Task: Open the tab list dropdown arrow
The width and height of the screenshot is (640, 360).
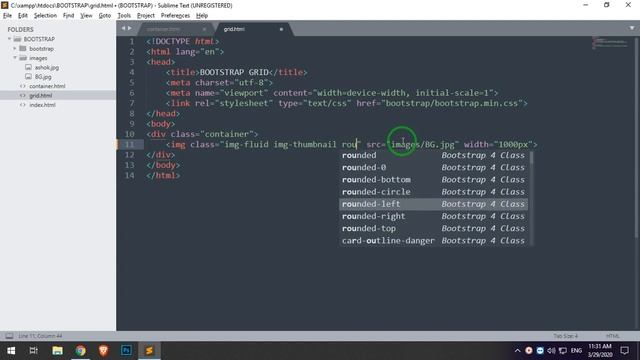Action: click(632, 28)
